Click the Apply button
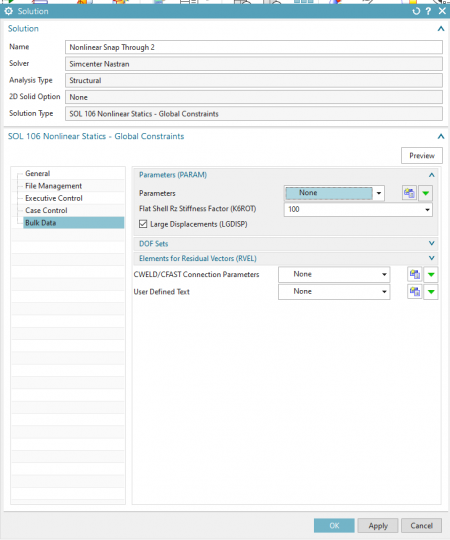 click(378, 526)
